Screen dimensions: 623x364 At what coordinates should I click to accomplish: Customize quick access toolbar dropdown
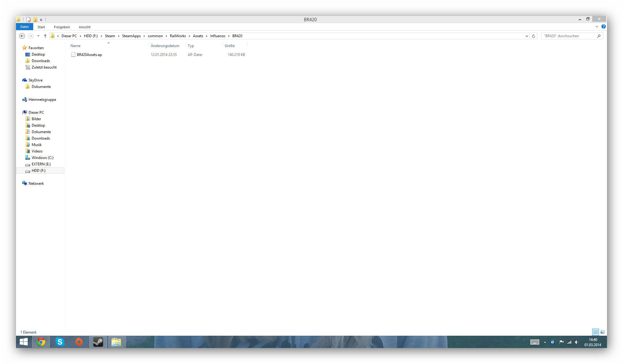point(41,20)
